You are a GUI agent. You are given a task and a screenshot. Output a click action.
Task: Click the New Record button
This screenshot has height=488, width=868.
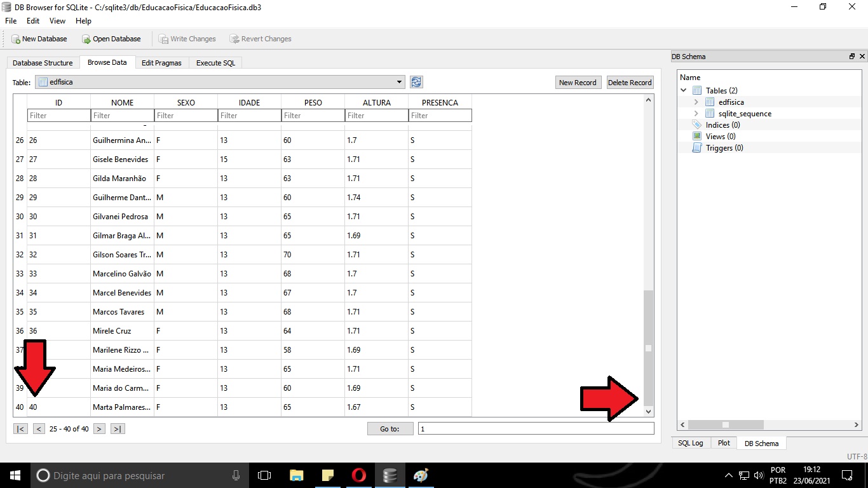[x=578, y=82]
